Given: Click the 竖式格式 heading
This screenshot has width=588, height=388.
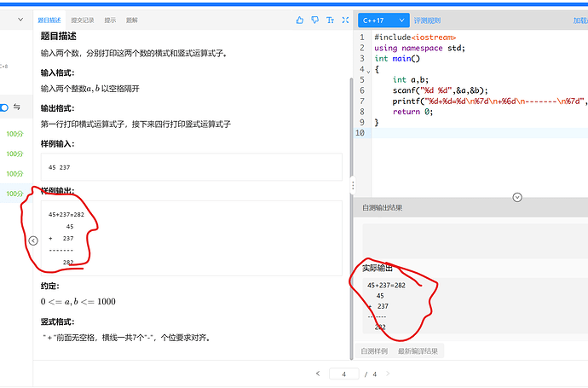Looking at the screenshot, I should pos(58,322).
